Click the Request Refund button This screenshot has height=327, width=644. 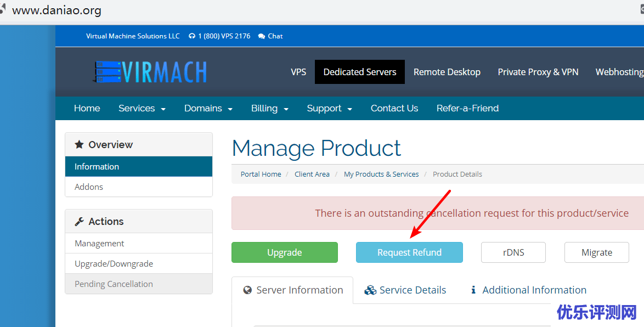click(409, 252)
